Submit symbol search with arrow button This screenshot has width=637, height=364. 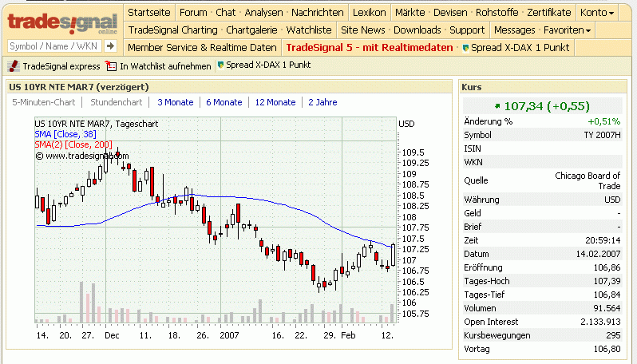tap(110, 46)
